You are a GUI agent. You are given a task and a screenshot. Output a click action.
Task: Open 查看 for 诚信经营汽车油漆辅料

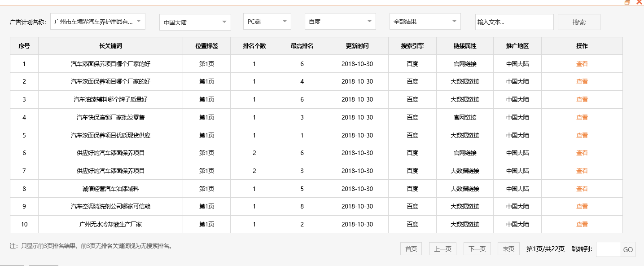(x=581, y=188)
